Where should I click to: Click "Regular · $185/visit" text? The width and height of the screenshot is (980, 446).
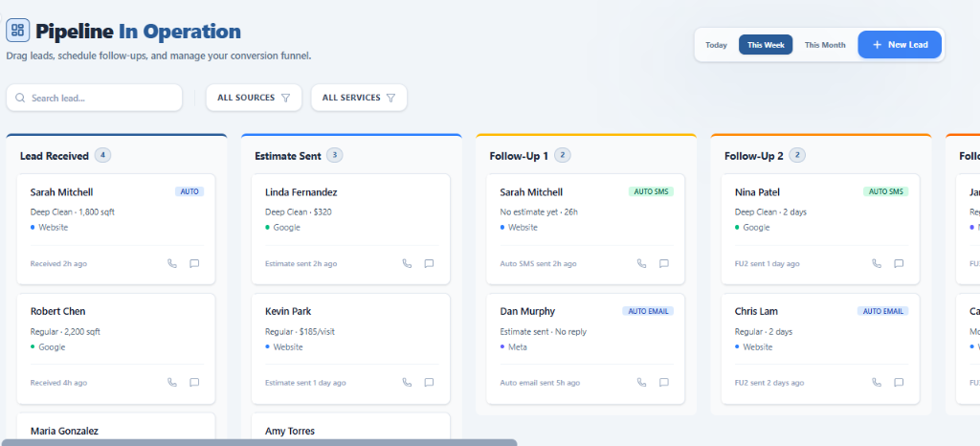300,332
